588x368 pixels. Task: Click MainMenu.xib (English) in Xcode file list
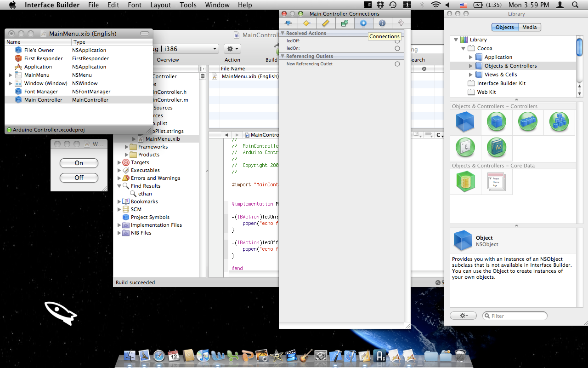[x=250, y=76]
